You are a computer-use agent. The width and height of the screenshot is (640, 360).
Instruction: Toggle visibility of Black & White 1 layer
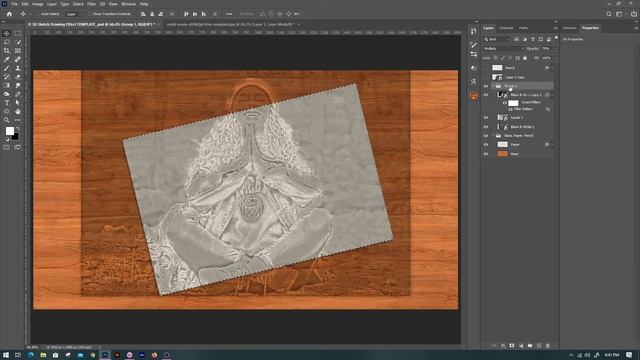click(x=486, y=127)
